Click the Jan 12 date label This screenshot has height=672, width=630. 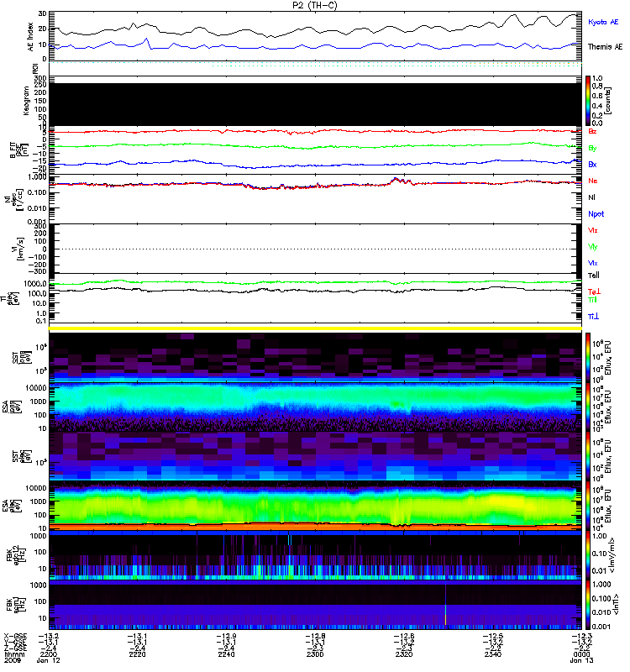(48, 660)
